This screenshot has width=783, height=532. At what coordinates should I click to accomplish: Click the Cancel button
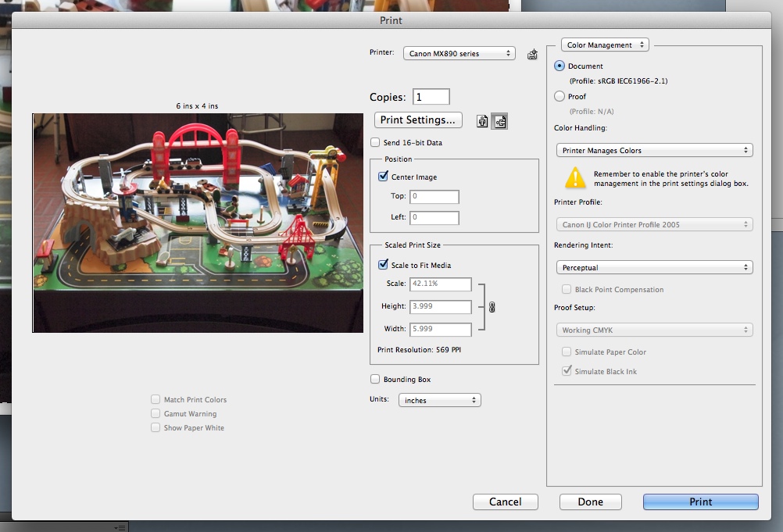coord(506,502)
